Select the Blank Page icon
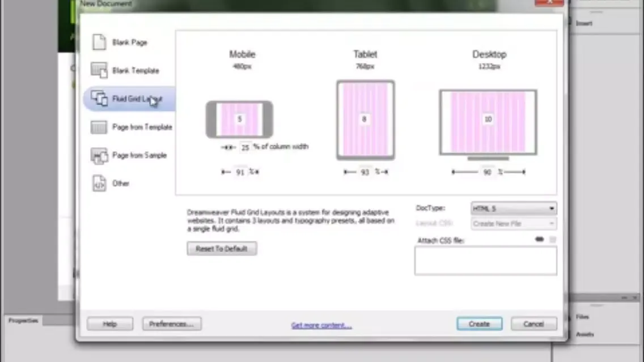644x362 pixels. 99,42
